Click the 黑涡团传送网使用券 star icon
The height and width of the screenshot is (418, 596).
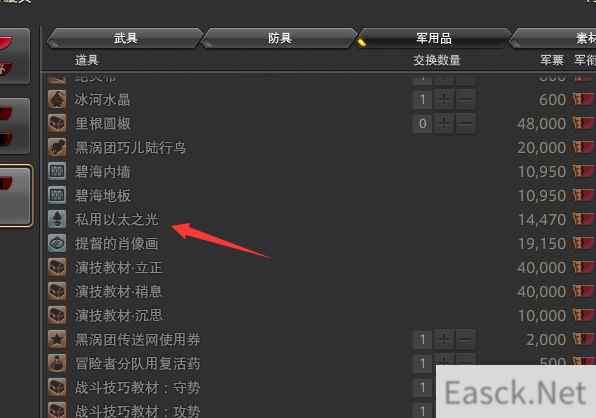[x=57, y=339]
